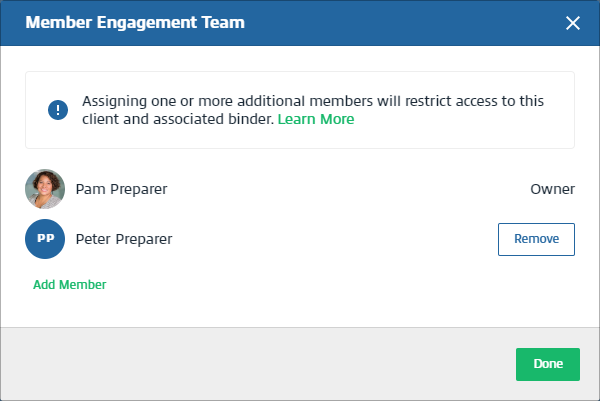Click the right edge of the info banner

coord(566,110)
